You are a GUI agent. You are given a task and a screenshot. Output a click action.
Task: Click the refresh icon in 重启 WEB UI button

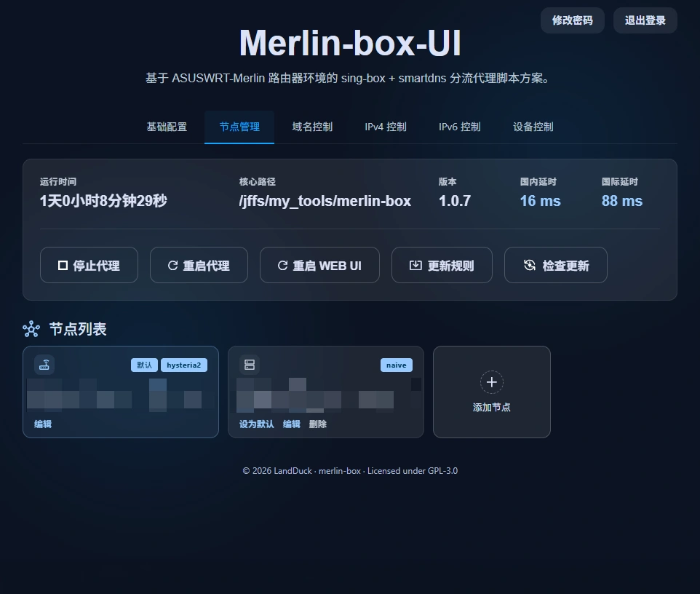coord(282,265)
